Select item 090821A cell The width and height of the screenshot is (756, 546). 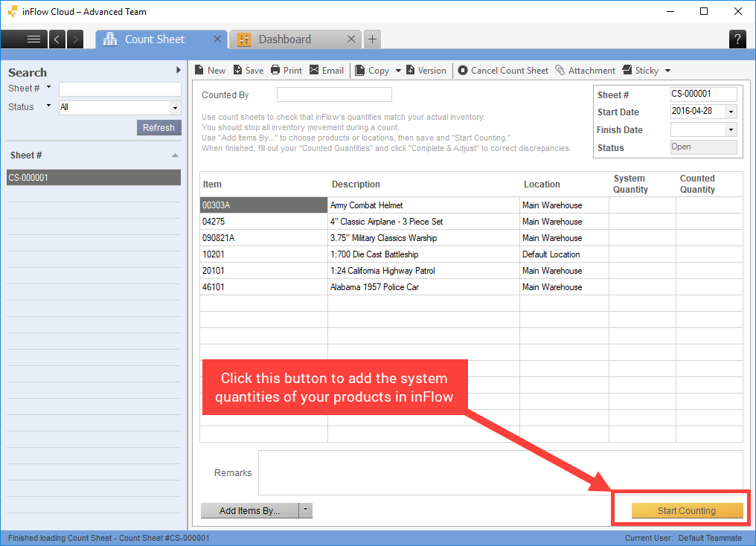click(x=263, y=238)
